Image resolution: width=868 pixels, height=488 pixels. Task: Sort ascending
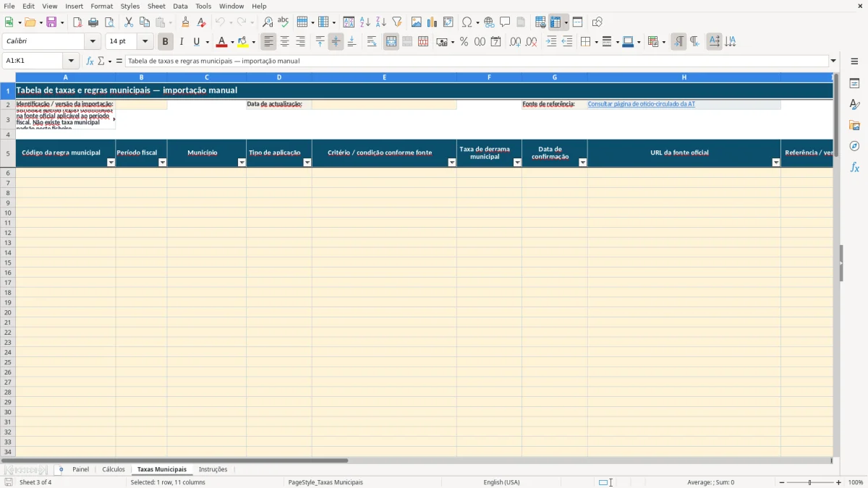point(365,22)
